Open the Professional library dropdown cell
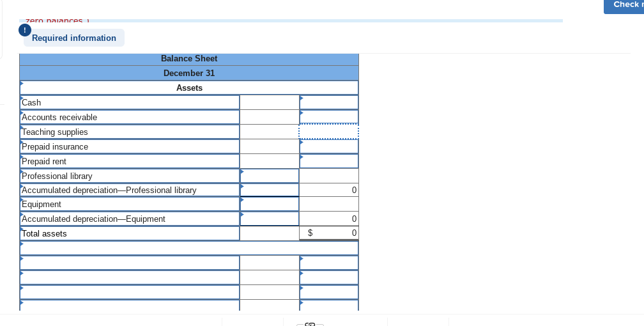Viewport: 644px width, 326px height. pyautogui.click(x=130, y=176)
